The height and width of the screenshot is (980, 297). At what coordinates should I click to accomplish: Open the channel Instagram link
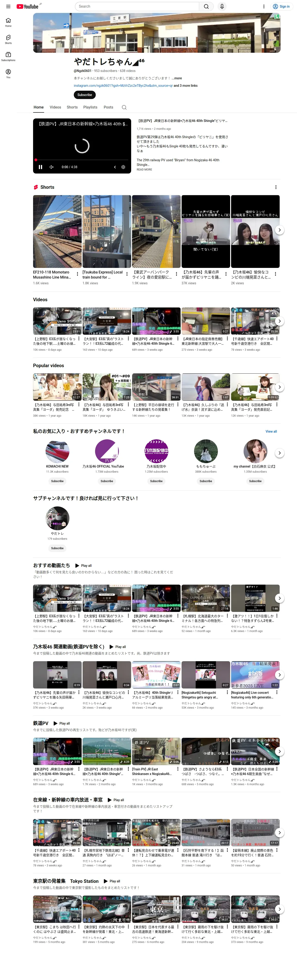(x=123, y=86)
